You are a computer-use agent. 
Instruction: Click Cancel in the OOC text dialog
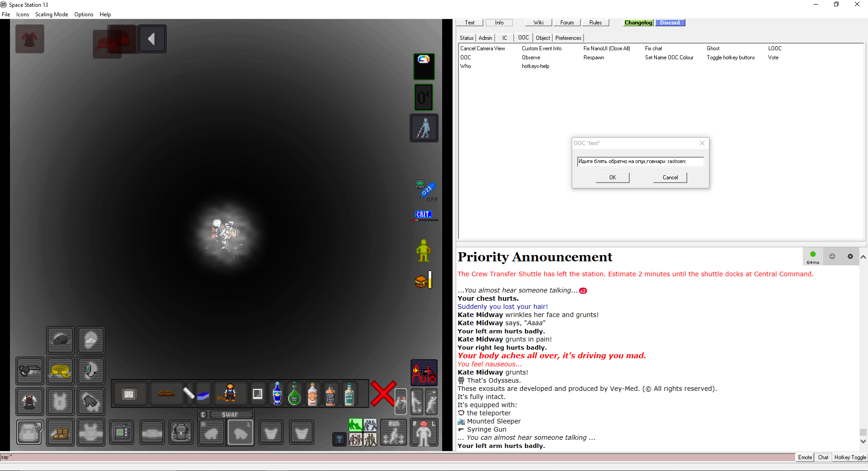tap(670, 178)
